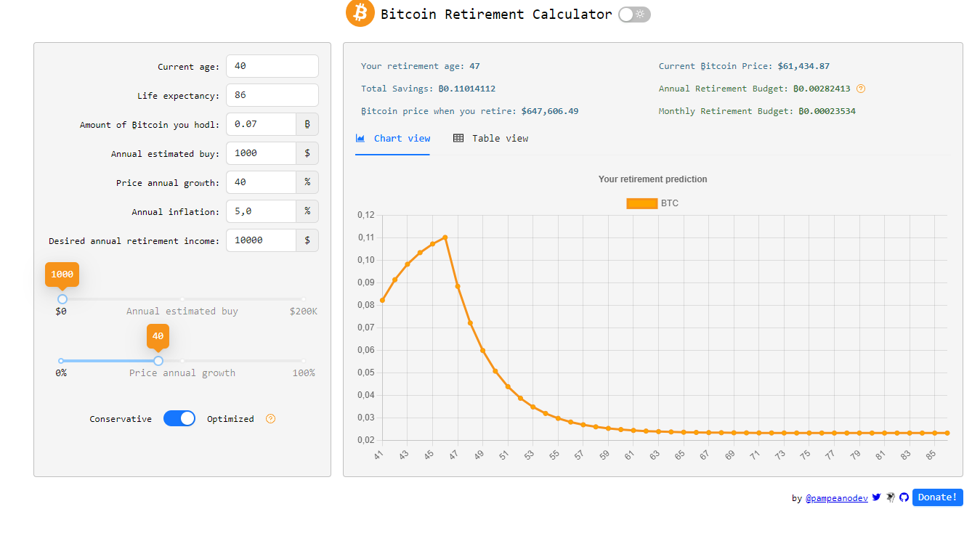The width and height of the screenshot is (980, 533).
Task: Toggle the Conservative/Optimized switch
Action: pyautogui.click(x=179, y=418)
